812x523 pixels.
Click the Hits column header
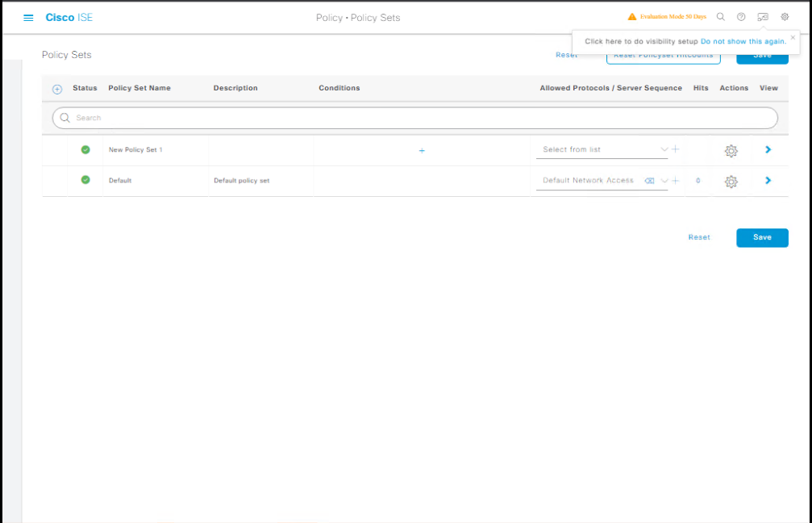coord(701,88)
